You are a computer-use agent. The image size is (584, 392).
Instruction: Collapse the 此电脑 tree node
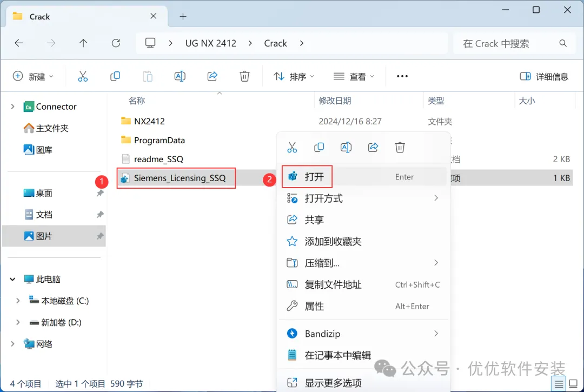pos(12,279)
